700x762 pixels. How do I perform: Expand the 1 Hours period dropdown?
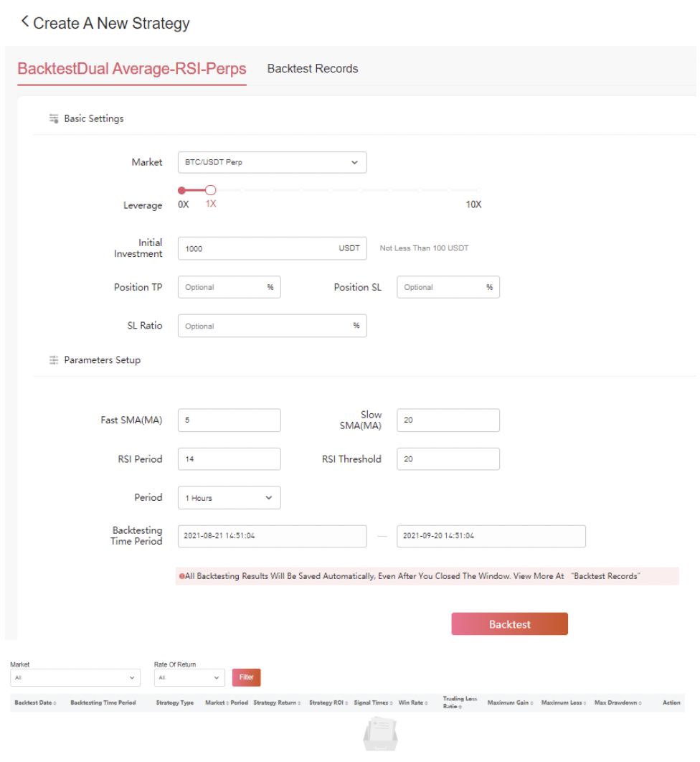[x=229, y=498]
